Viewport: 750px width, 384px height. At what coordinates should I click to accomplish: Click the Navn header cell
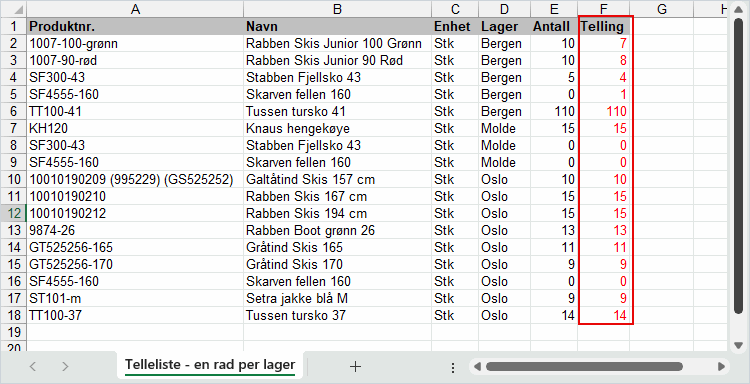click(338, 26)
